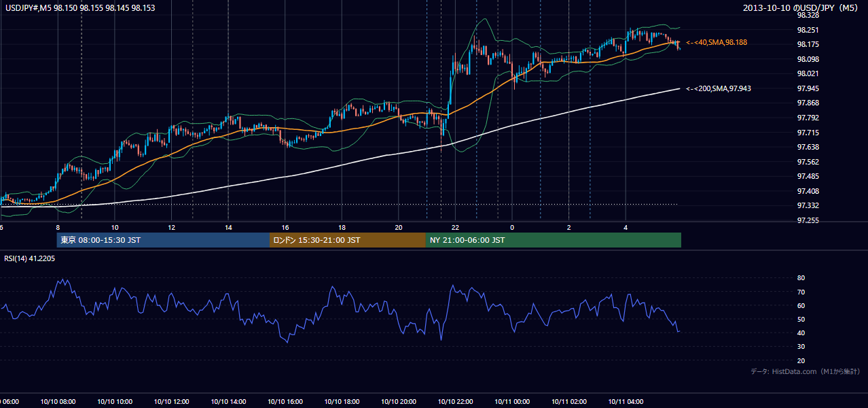Image resolution: width=868 pixels, height=408 pixels.
Task: Click the RSI axis level 40
Action: point(801,333)
